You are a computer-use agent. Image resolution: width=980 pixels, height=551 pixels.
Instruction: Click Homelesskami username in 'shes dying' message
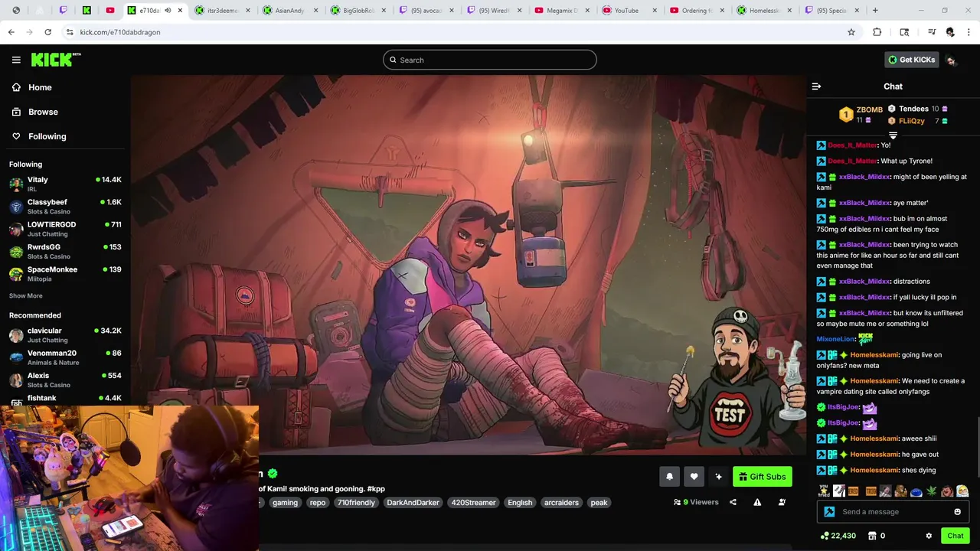click(874, 471)
